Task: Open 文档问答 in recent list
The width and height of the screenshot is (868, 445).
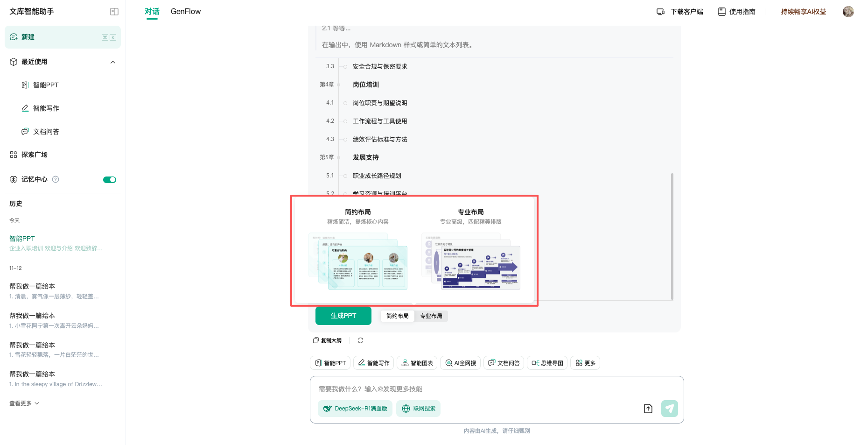Action: pyautogui.click(x=46, y=132)
